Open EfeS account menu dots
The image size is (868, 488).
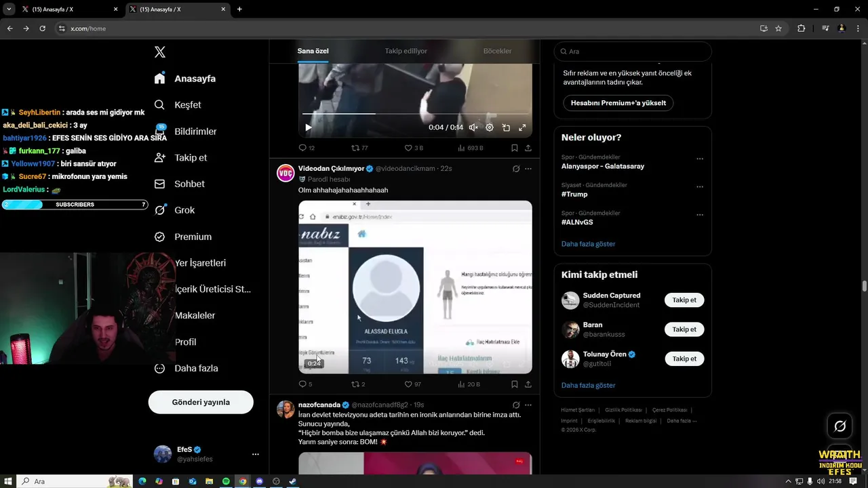click(255, 454)
